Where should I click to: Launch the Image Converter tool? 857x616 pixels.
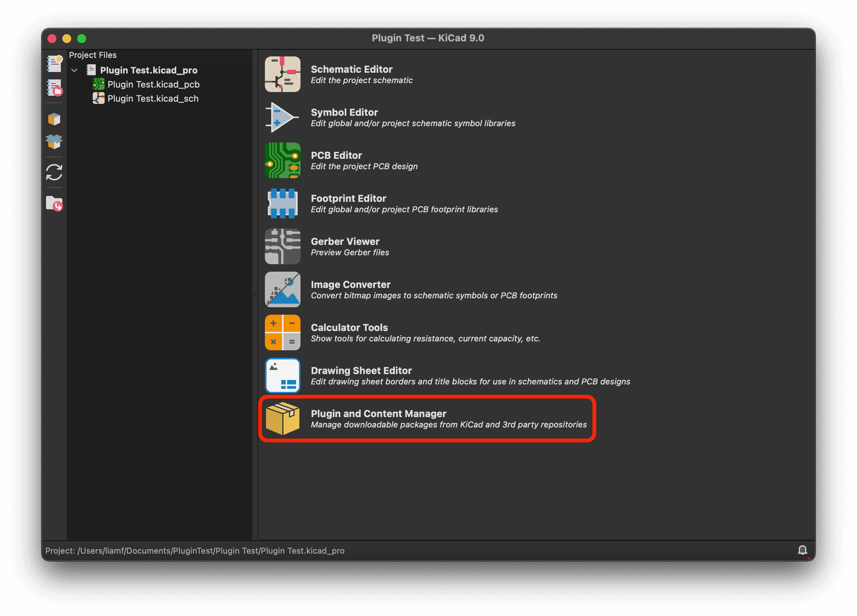pos(350,289)
